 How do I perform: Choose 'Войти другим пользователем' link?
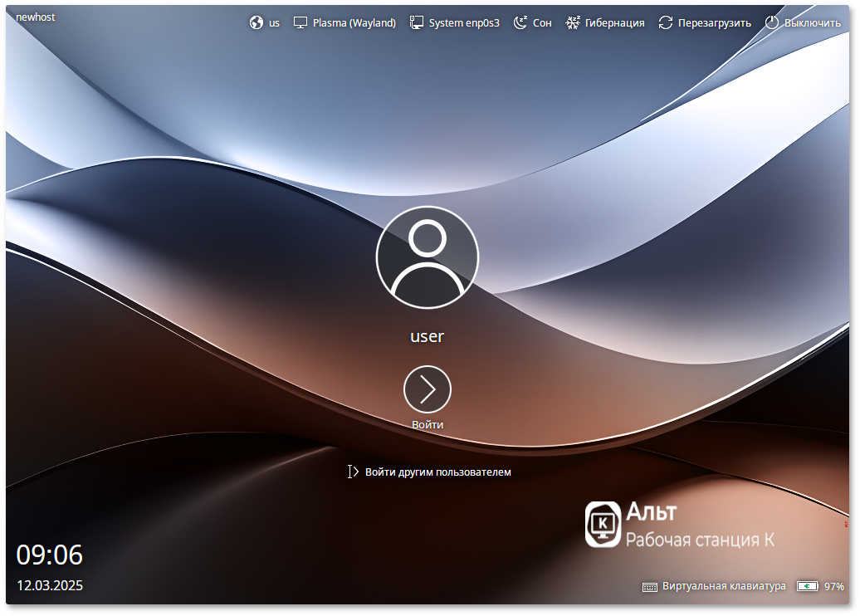coord(437,472)
